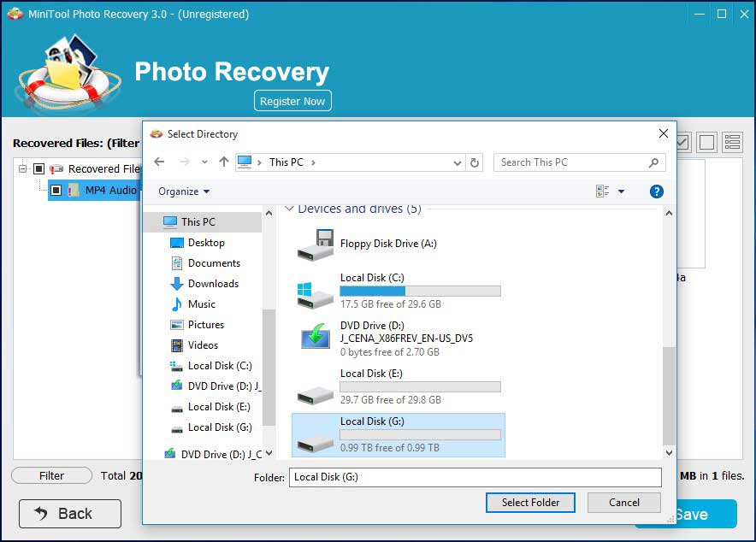This screenshot has height=542, width=756.
Task: Switch to list view icon in Photo Recovery
Action: pos(732,143)
